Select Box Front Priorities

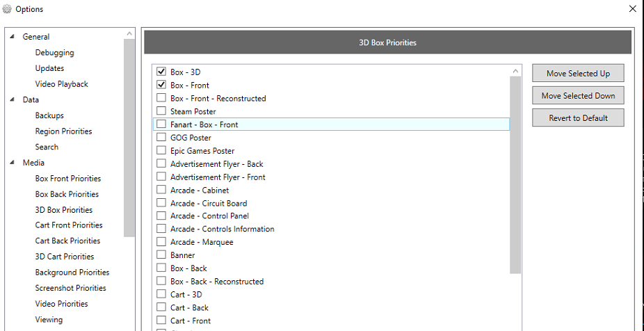[67, 178]
